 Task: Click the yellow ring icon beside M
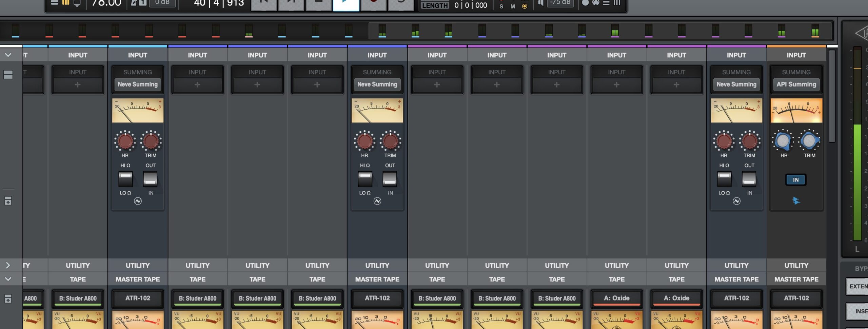click(525, 6)
